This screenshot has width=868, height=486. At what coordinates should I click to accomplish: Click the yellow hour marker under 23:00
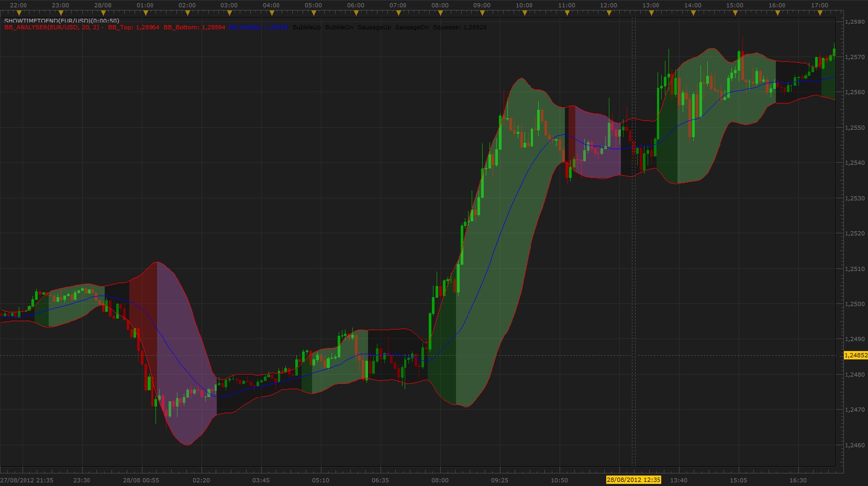tap(60, 12)
